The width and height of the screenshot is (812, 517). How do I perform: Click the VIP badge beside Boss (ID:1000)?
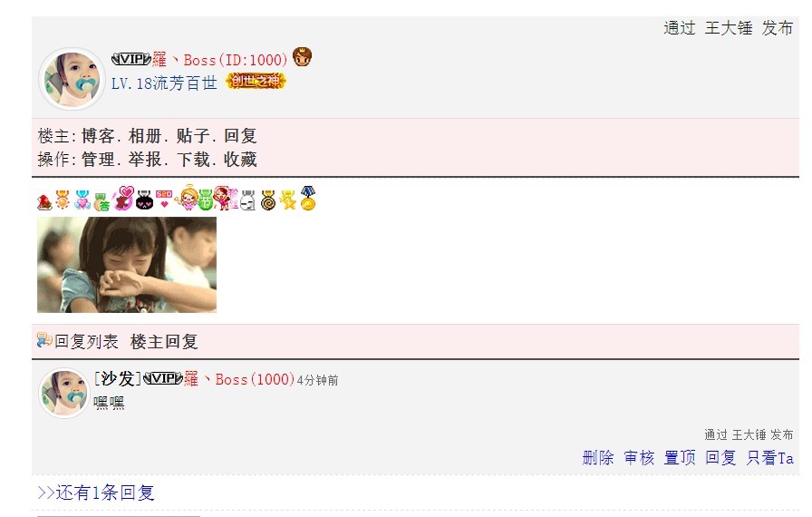(131, 59)
